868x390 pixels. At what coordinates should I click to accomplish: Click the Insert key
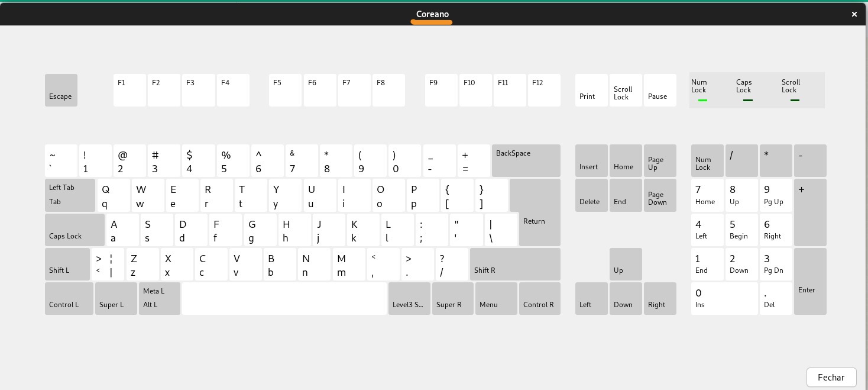point(591,160)
